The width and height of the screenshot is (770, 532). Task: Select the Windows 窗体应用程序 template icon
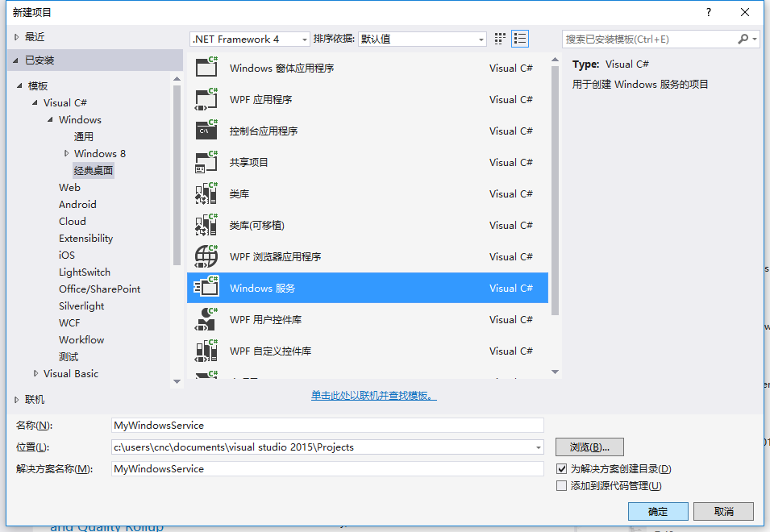206,69
